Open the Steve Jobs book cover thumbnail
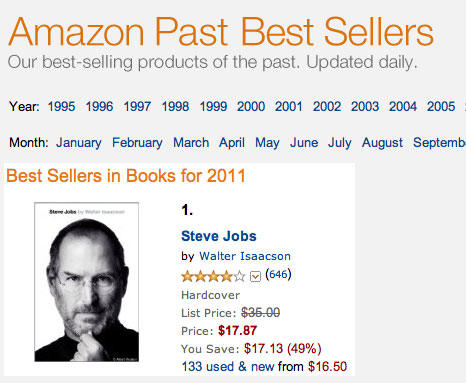Viewport: 466px width, 383px height. [x=87, y=282]
